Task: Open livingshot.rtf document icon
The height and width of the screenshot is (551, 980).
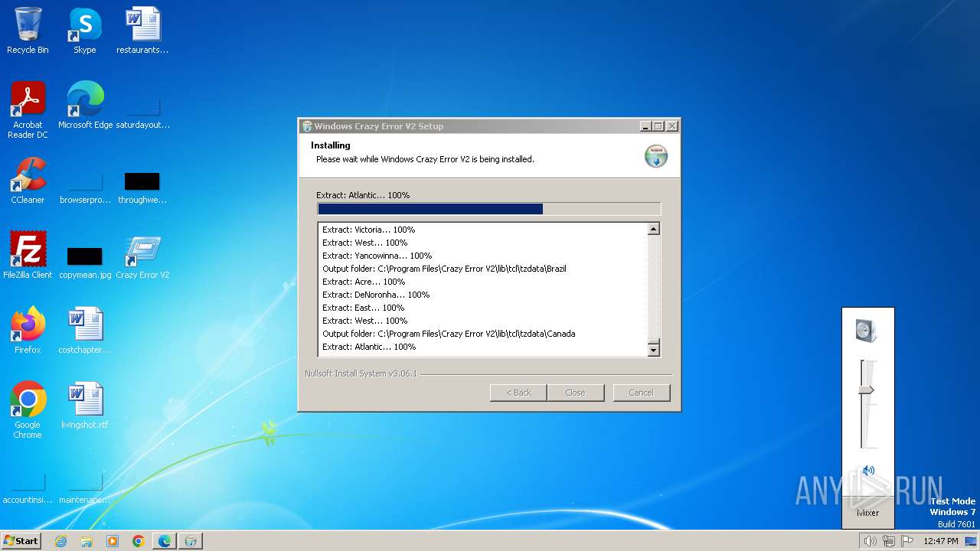Action: tap(85, 405)
